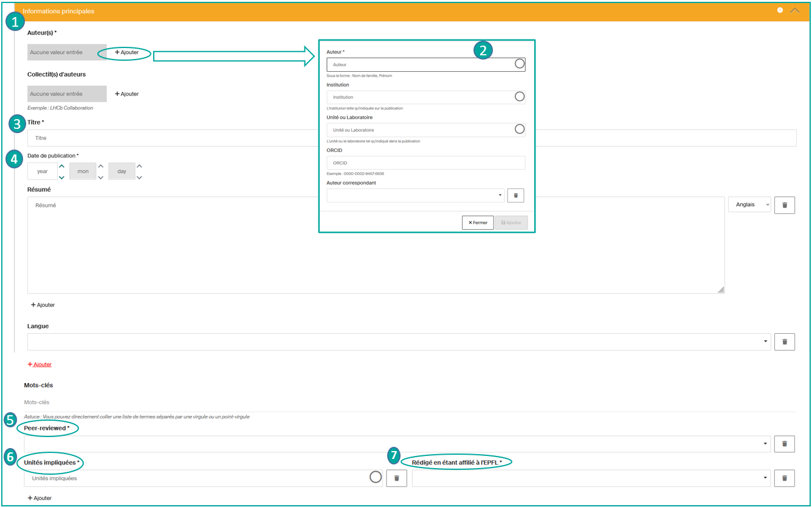
Task: Click Ajouter next to Auteur(s)
Action: (x=126, y=52)
